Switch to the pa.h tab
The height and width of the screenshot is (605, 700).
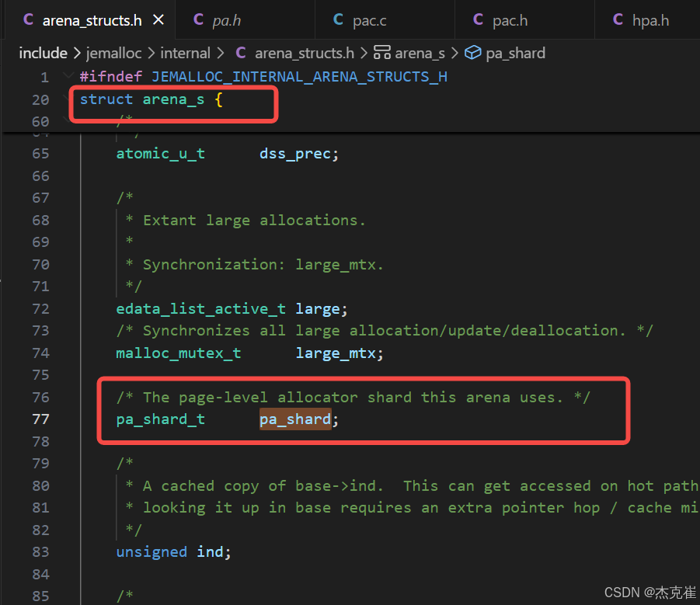(225, 19)
